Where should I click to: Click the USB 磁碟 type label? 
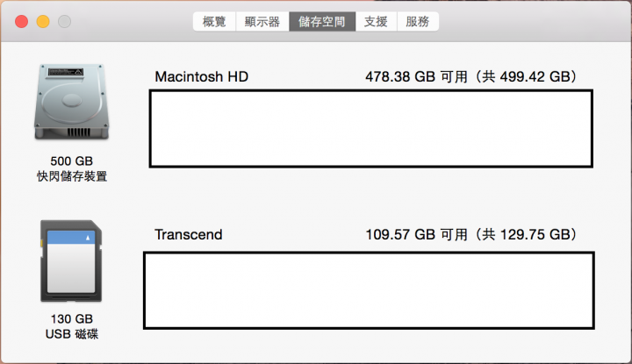tap(72, 334)
